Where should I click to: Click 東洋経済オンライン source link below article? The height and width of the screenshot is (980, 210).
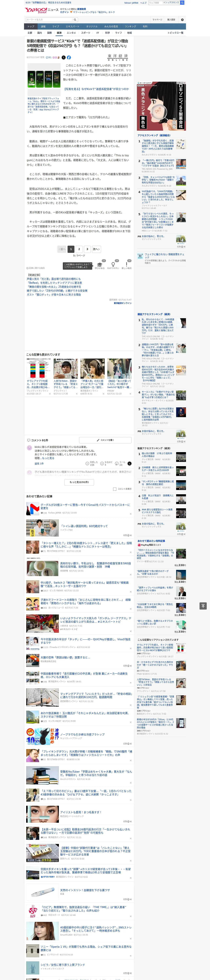coord(122,303)
